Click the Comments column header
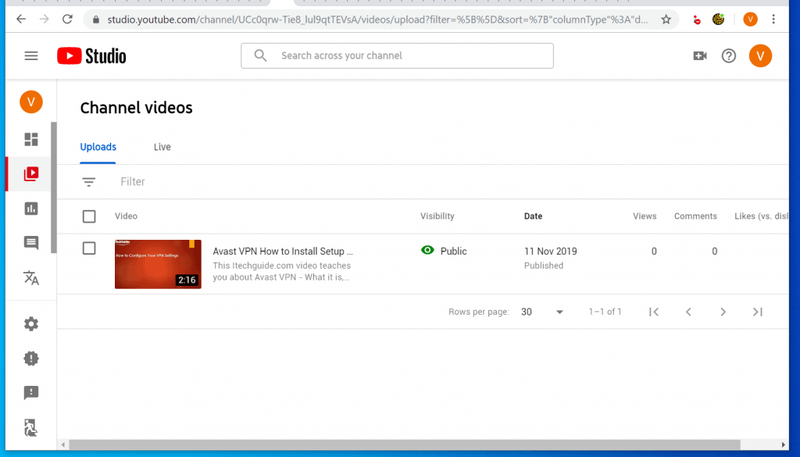800x457 pixels. pyautogui.click(x=695, y=216)
